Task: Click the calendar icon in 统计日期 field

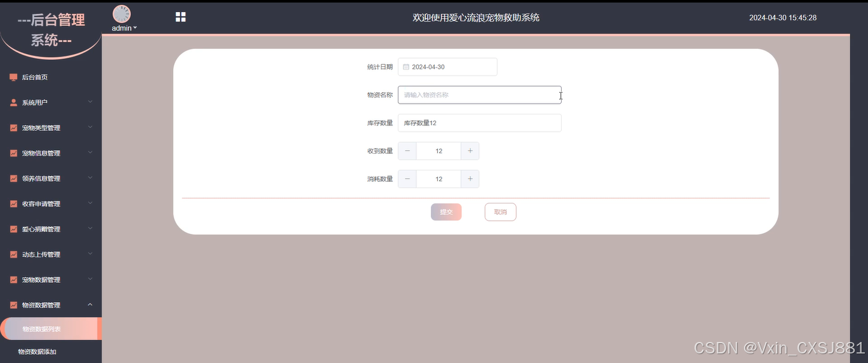Action: coord(406,67)
